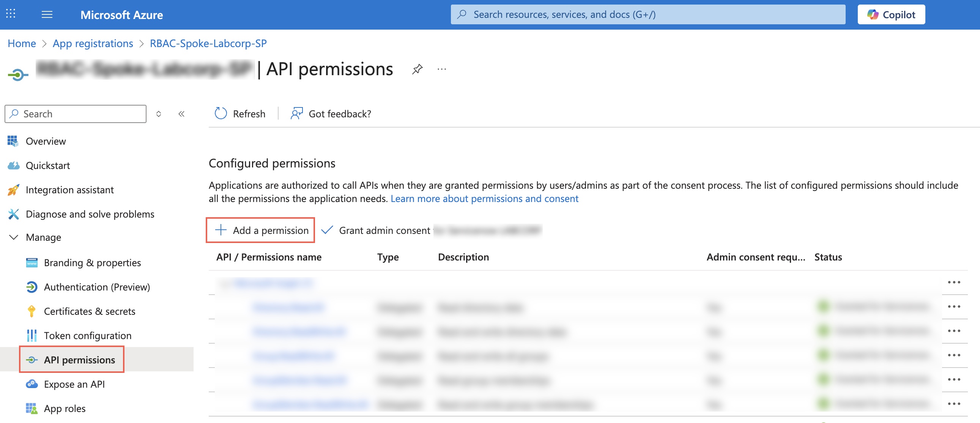Image resolution: width=980 pixels, height=423 pixels.
Task: Click the Admin consent required column header
Action: 756,257
